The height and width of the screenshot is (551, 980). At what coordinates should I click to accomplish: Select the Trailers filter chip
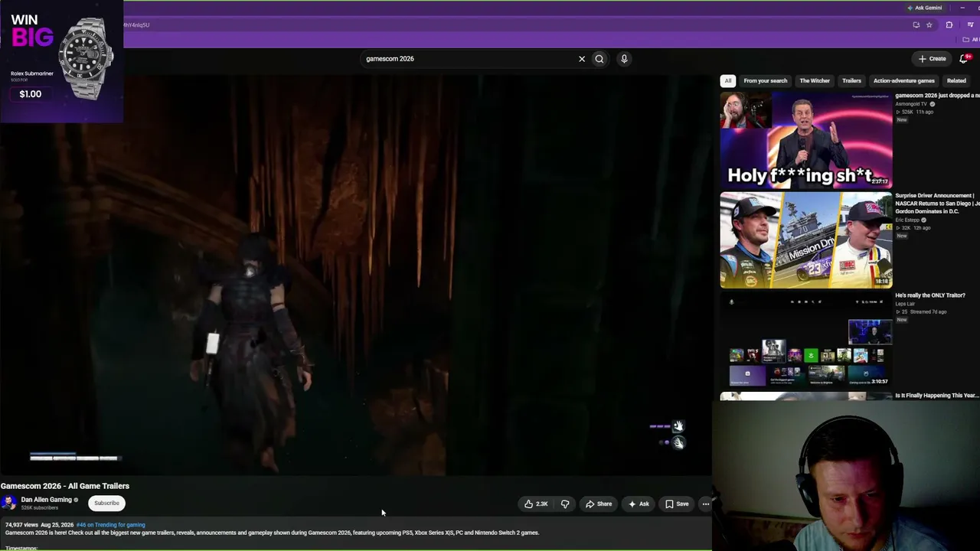point(851,80)
